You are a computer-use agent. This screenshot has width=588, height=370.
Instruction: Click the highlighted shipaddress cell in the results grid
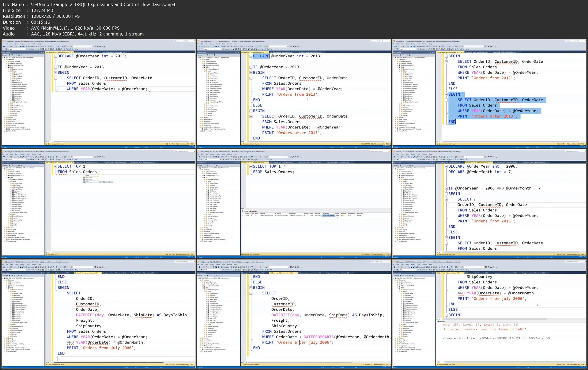[329, 216]
